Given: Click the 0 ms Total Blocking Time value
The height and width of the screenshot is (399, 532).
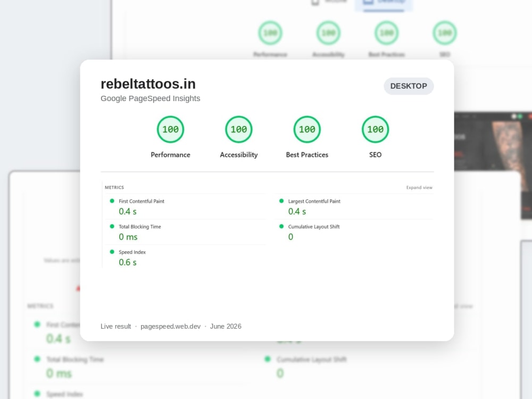Looking at the screenshot, I should 128,237.
